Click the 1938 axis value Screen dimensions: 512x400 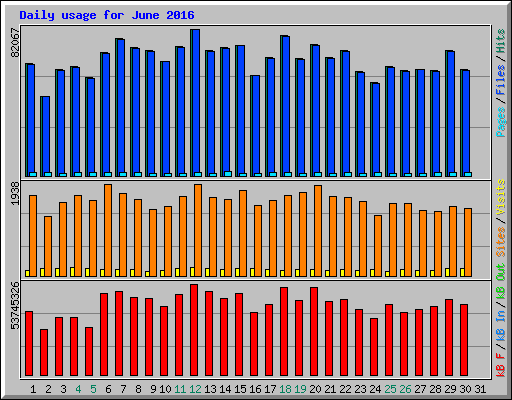click(15, 194)
